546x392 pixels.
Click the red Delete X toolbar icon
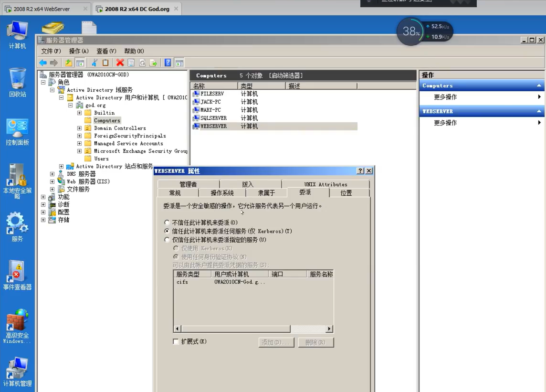120,63
